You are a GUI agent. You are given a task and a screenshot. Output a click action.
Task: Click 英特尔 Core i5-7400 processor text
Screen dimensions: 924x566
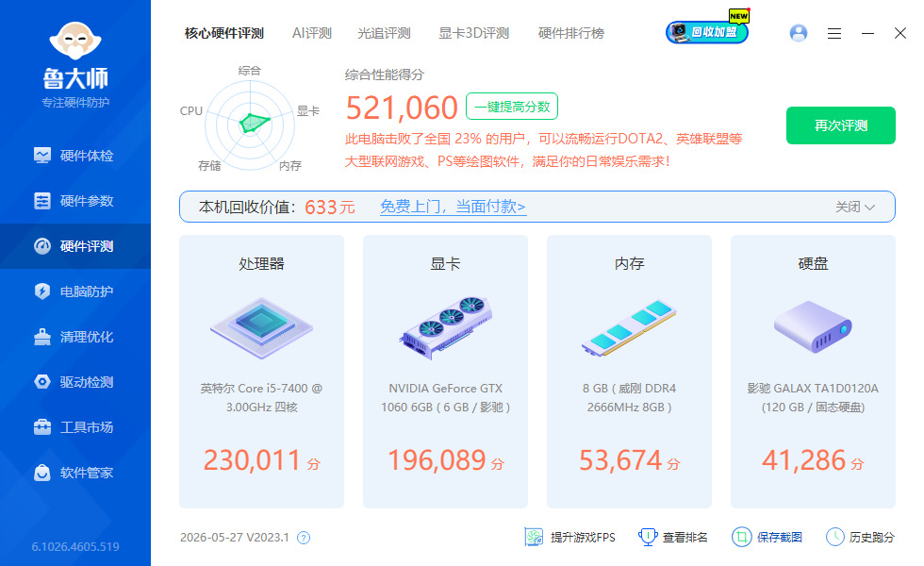tap(262, 397)
